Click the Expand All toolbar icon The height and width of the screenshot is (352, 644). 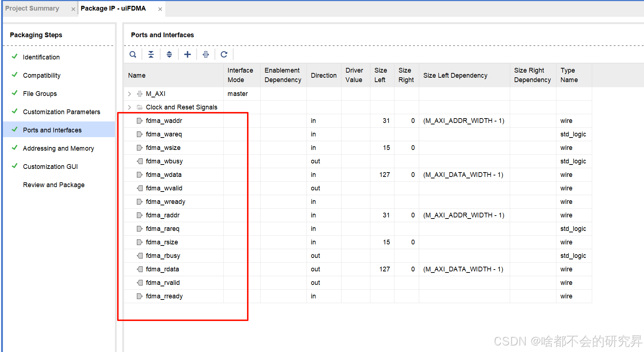click(169, 54)
